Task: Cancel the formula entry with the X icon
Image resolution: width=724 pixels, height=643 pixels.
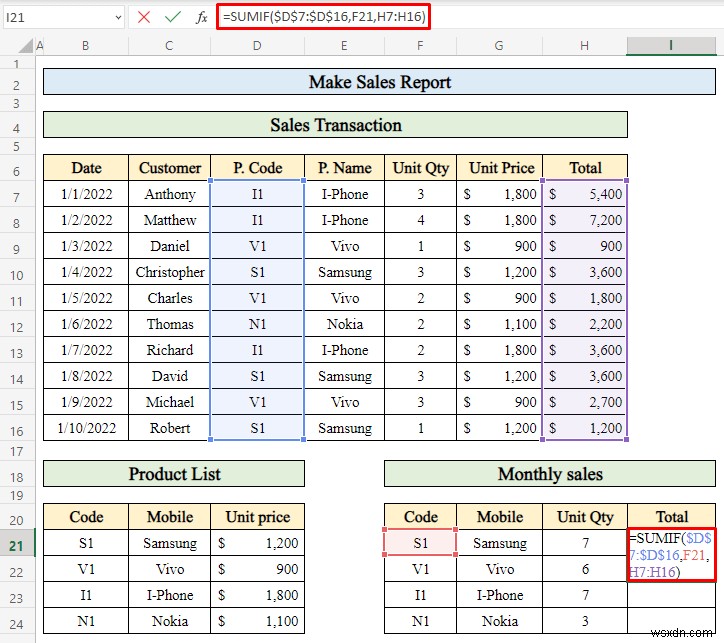Action: point(144,18)
